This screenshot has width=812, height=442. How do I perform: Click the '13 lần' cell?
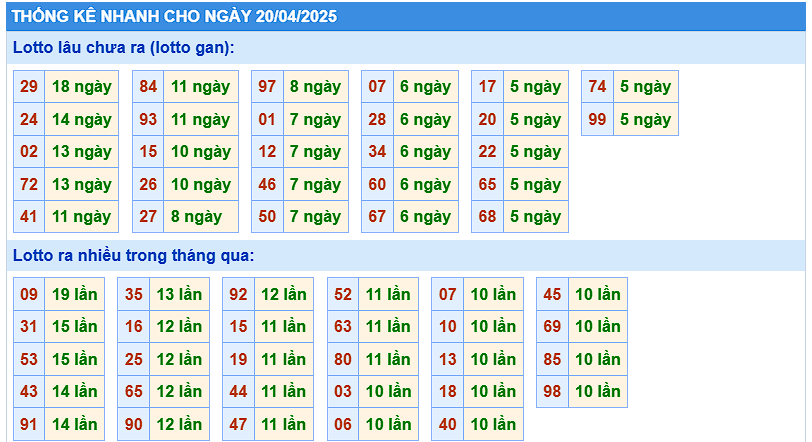click(180, 294)
